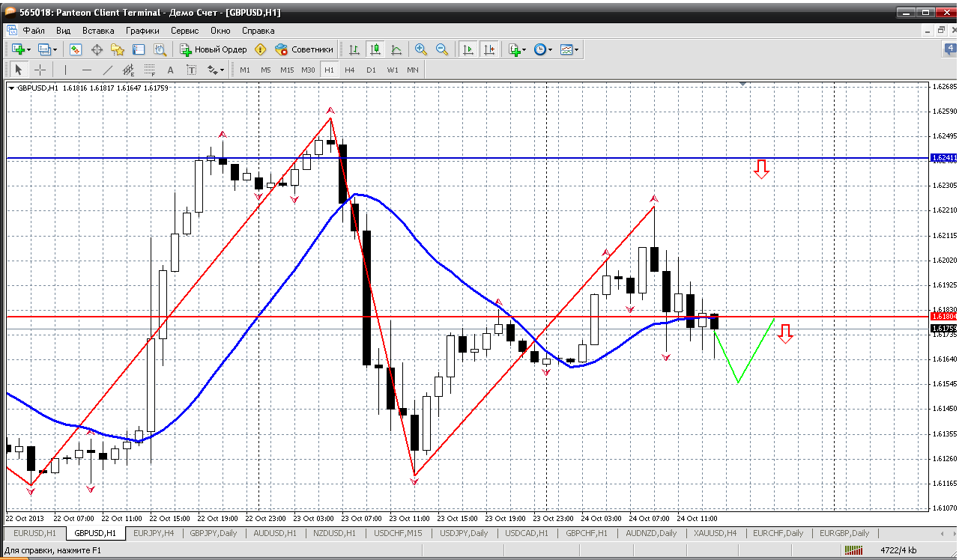Image resolution: width=965 pixels, height=560 pixels.
Task: Click the application icon in menu bar
Action: pos(11,31)
